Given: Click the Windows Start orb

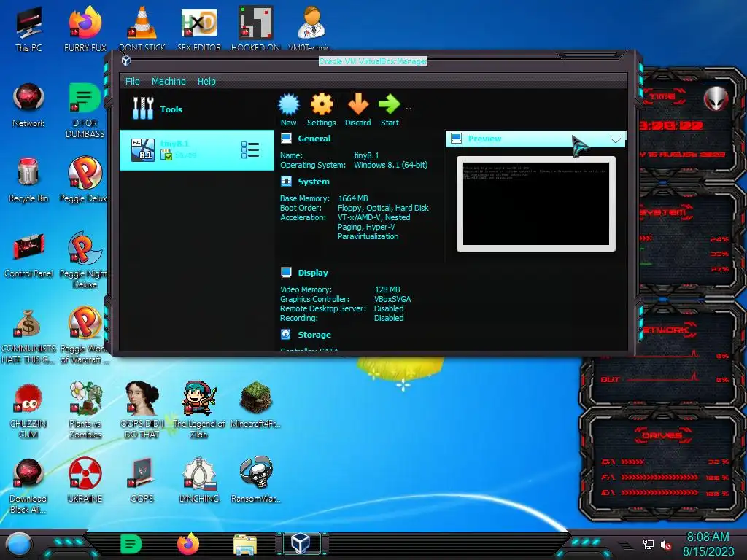Looking at the screenshot, I should [x=19, y=544].
